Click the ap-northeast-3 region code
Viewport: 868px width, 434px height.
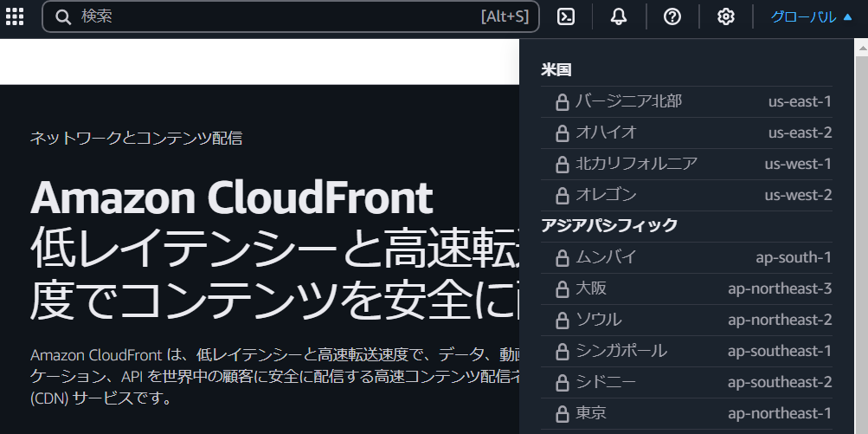point(780,288)
